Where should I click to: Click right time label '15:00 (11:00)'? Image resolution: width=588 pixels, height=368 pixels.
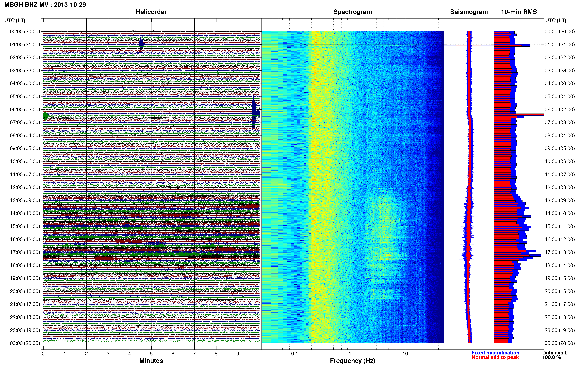[560, 226]
